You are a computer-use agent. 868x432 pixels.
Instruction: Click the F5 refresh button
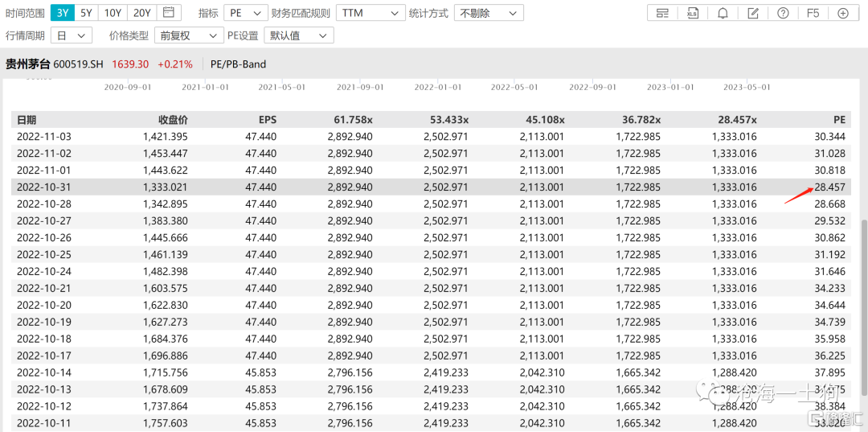click(813, 14)
